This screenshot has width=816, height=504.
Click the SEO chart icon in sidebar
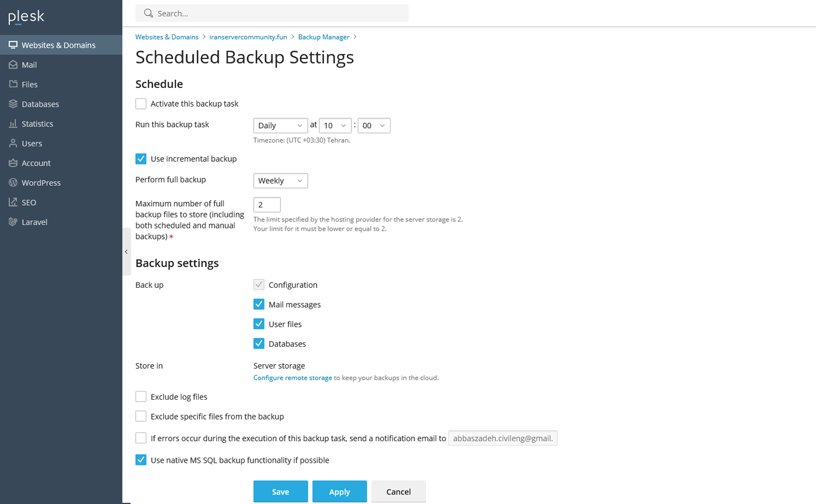pyautogui.click(x=13, y=202)
